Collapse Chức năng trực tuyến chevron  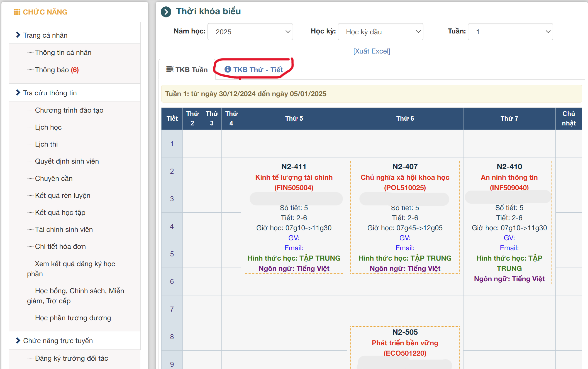click(18, 340)
